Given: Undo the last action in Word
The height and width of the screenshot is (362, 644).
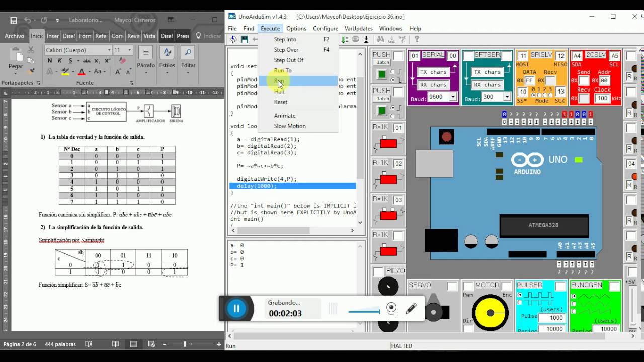Looking at the screenshot, I should pos(27,20).
